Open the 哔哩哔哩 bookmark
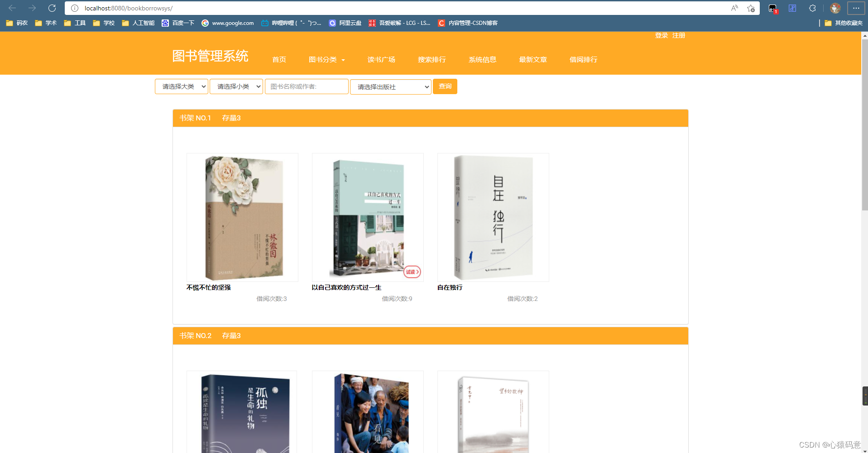 point(291,23)
